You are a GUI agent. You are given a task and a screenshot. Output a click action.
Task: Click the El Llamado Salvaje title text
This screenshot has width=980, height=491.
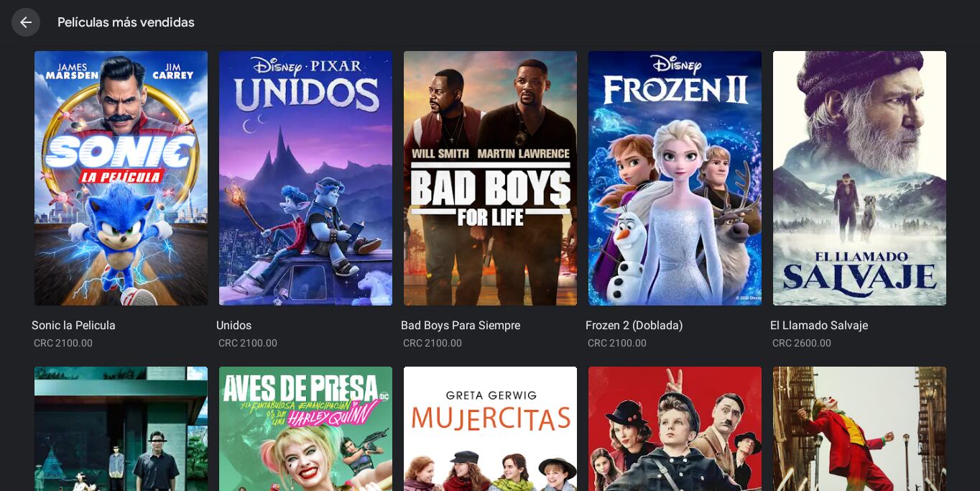pyautogui.click(x=819, y=326)
